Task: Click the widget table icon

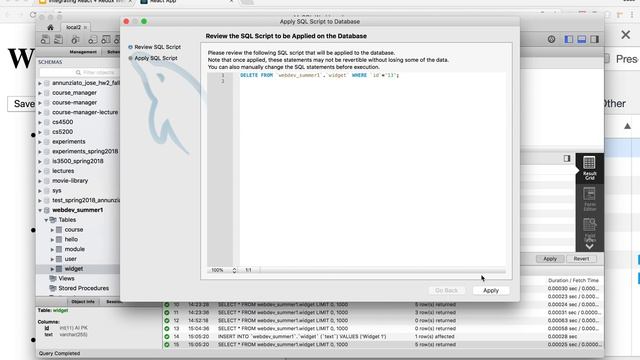Action: coord(59,269)
